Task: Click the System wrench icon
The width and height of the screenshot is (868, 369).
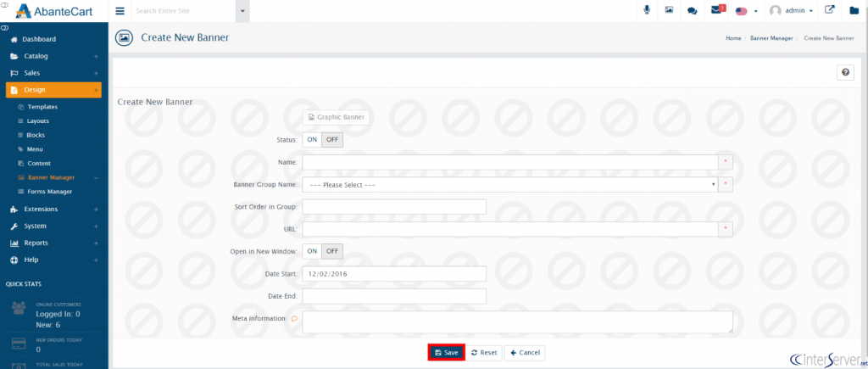Action: 14,226
